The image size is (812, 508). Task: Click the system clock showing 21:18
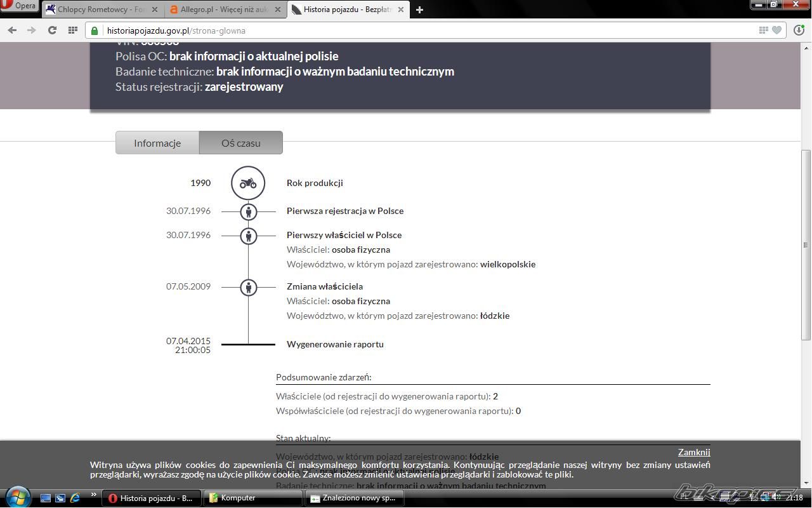(794, 498)
